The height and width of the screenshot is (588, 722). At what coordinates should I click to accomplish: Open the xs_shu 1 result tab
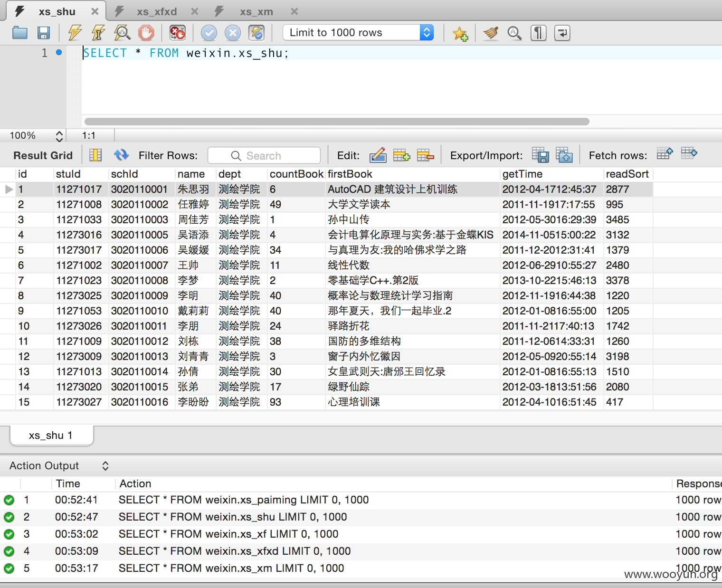(51, 436)
